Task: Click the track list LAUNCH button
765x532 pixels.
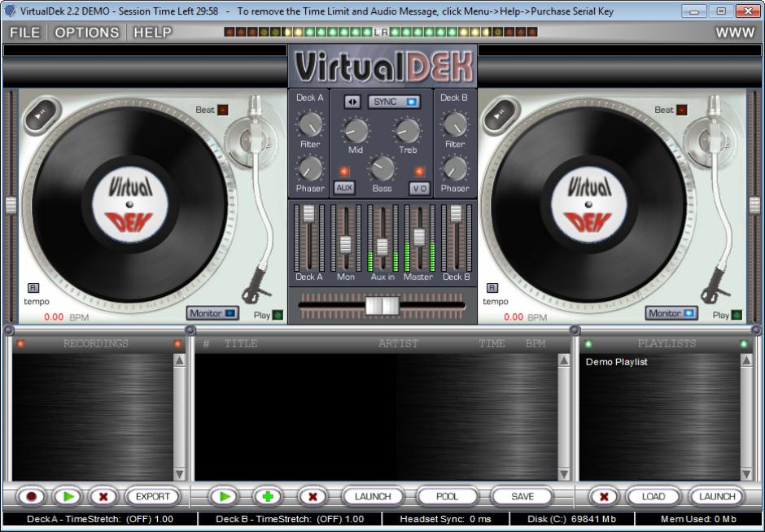Action: 373,496
